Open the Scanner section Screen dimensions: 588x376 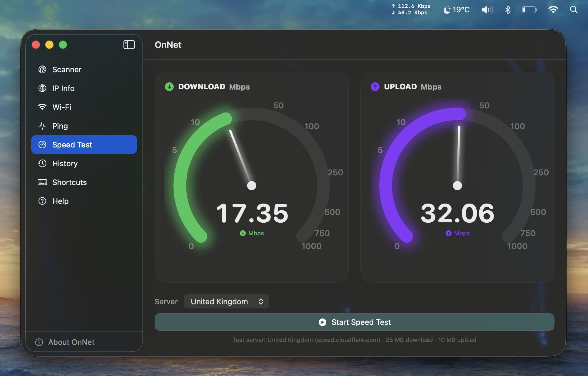84,69
